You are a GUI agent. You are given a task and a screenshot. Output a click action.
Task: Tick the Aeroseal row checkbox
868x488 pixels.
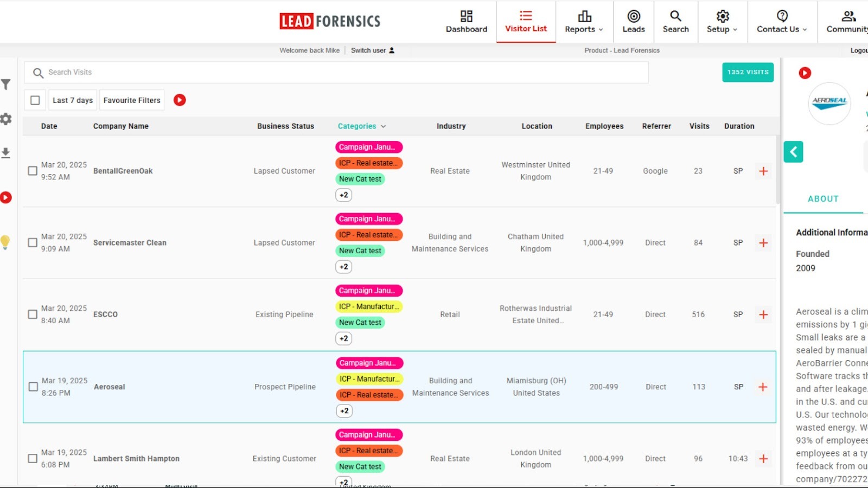(33, 387)
